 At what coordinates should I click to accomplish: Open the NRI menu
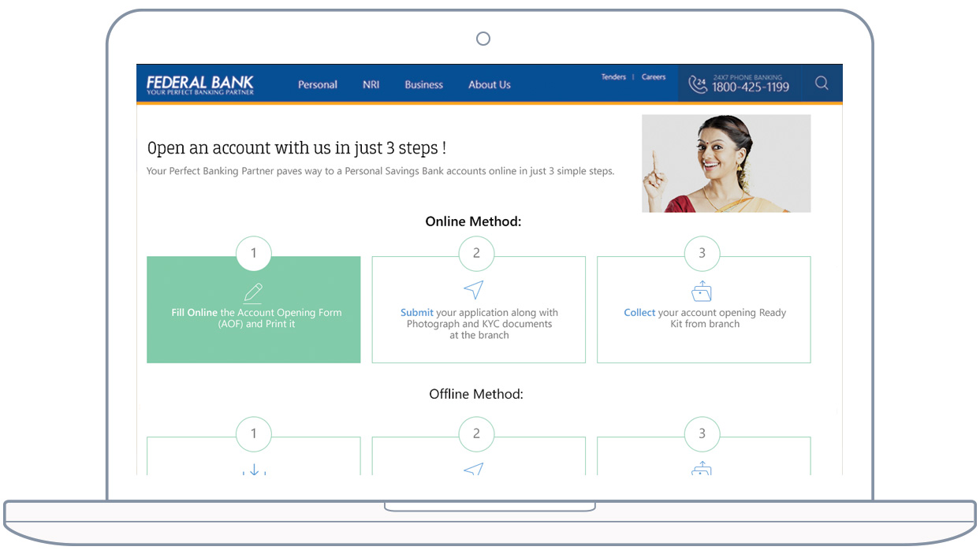(x=371, y=85)
